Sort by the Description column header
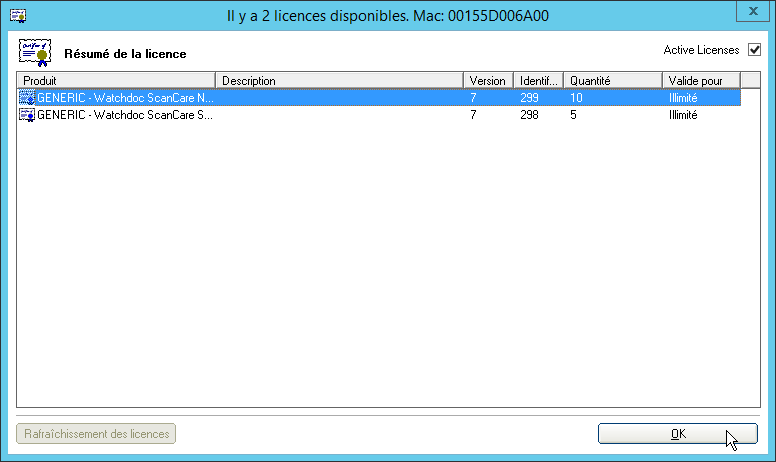The image size is (776, 462). tap(340, 80)
